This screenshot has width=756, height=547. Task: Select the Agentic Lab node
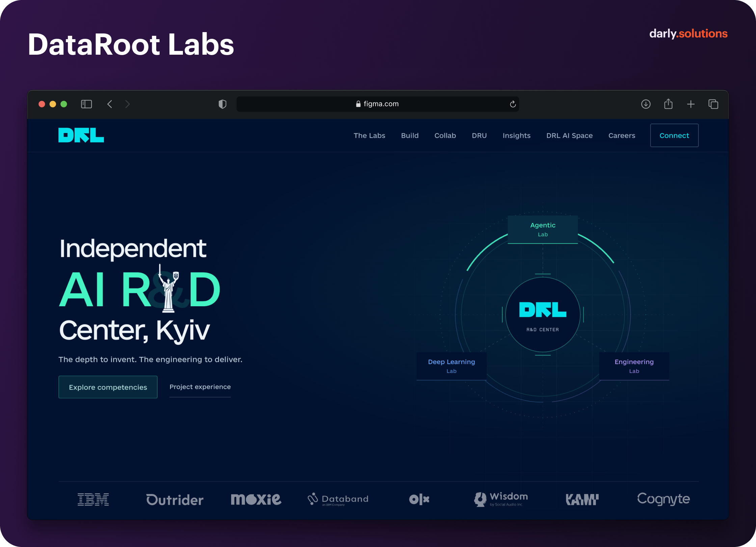(x=543, y=229)
